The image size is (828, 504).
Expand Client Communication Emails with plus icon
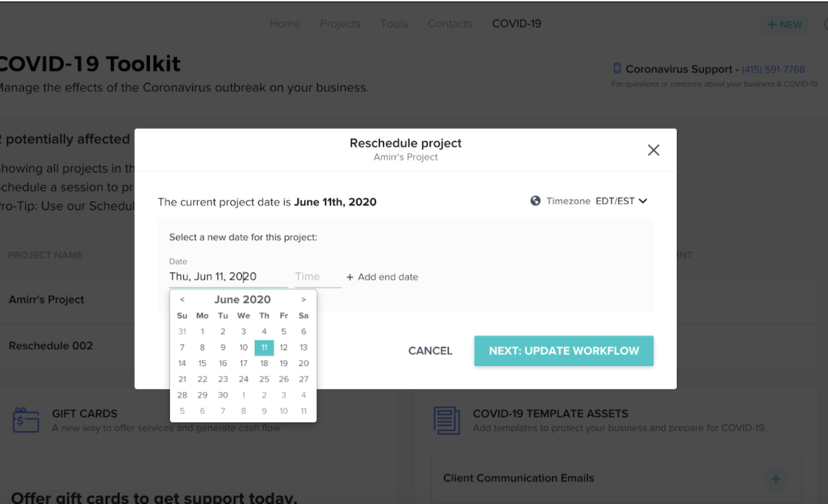point(775,479)
